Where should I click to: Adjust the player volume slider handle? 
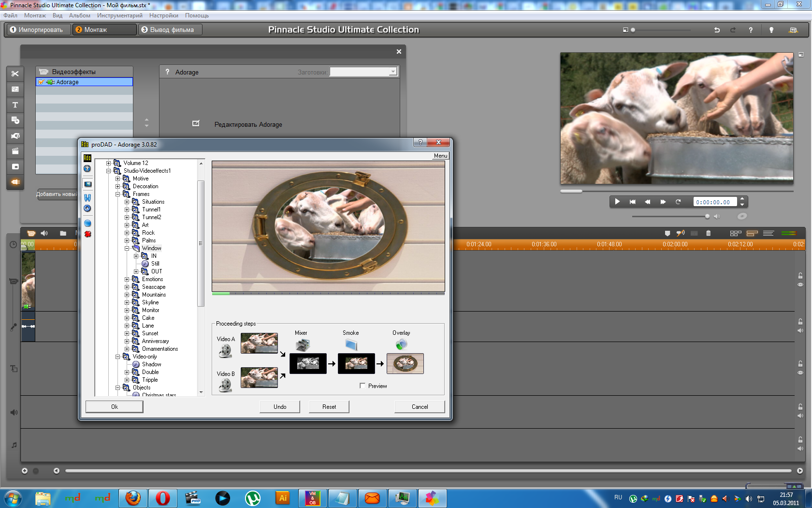pos(707,216)
